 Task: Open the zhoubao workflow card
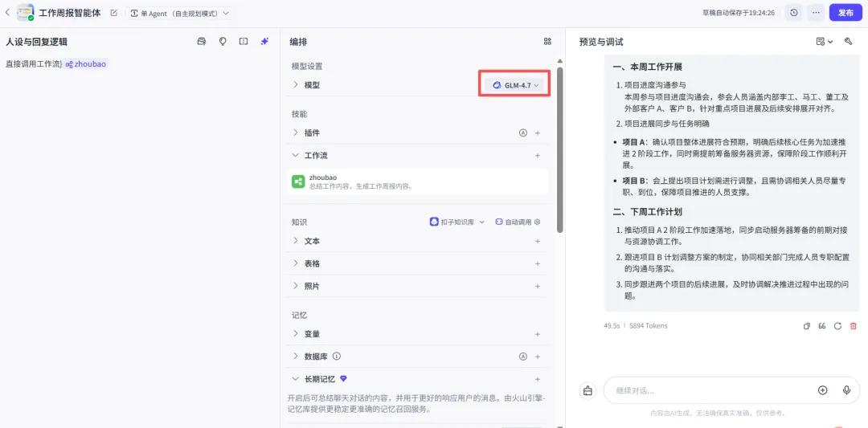(x=417, y=181)
